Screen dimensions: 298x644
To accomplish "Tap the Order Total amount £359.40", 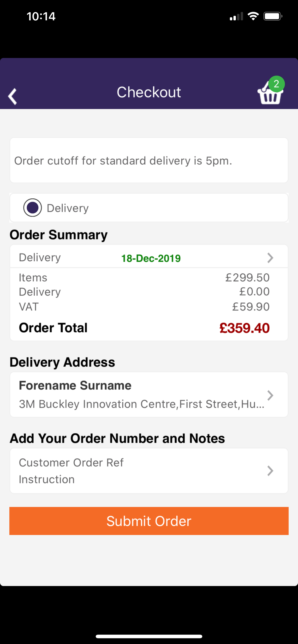I will (x=244, y=328).
